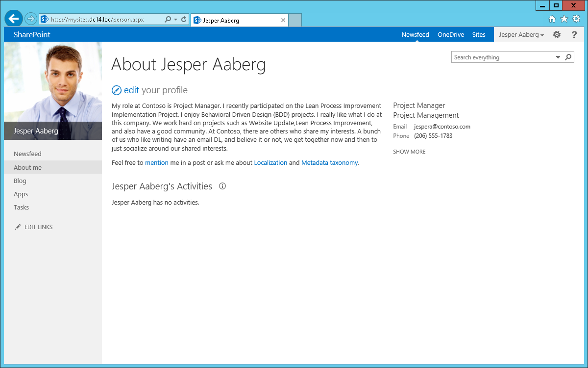Image resolution: width=588 pixels, height=368 pixels.
Task: Click the pencil icon next to edit profile
Action: (x=117, y=90)
